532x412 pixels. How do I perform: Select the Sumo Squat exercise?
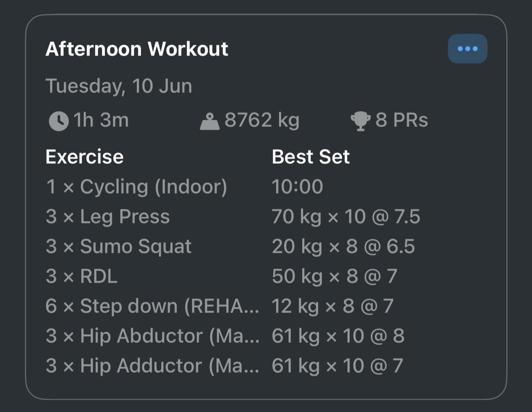(x=119, y=246)
